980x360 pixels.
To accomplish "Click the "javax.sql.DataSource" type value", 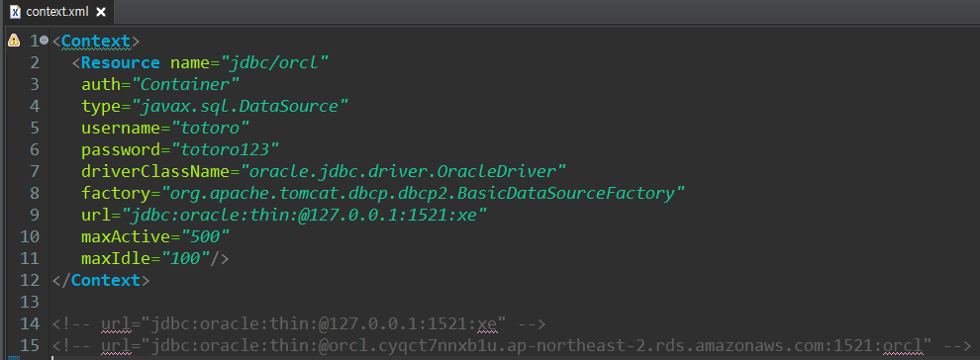I will click(240, 107).
